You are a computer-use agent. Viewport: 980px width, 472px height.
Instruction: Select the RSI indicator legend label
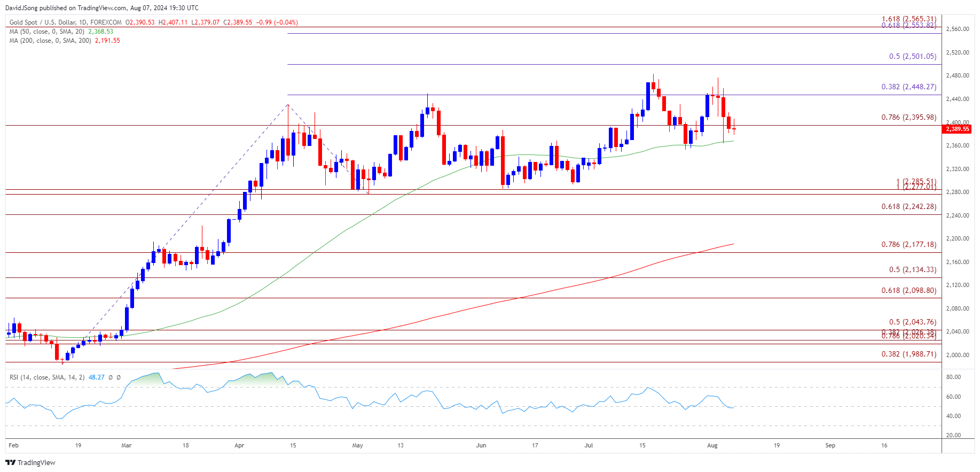pos(47,377)
